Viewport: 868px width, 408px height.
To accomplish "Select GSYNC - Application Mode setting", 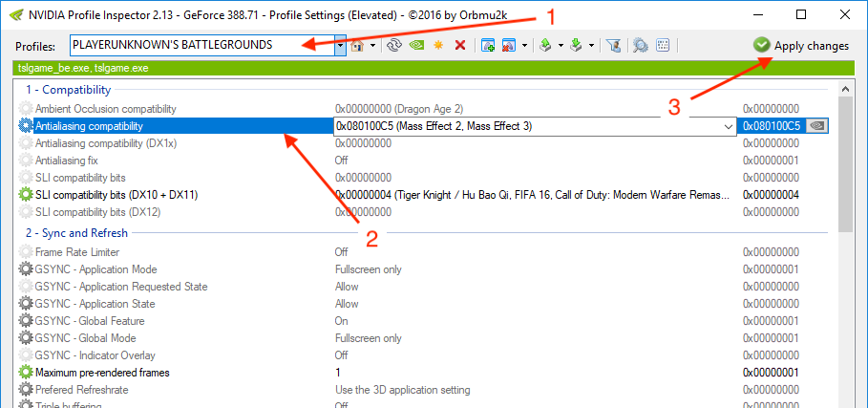I will [x=423, y=269].
